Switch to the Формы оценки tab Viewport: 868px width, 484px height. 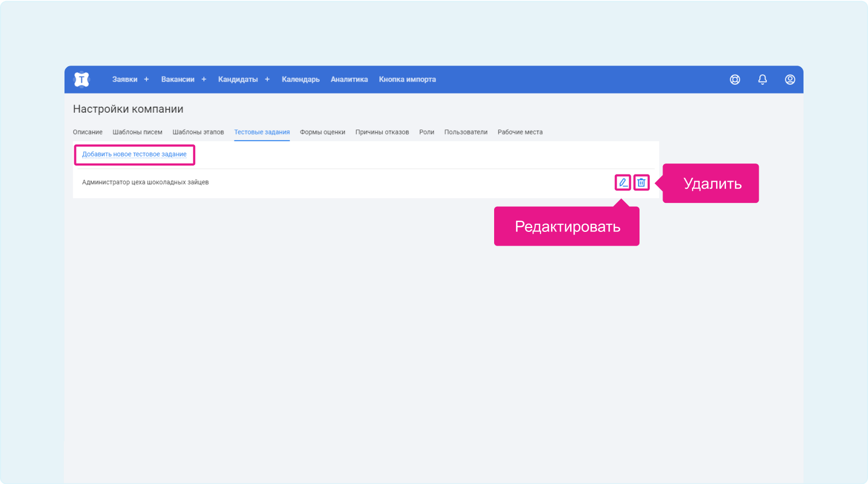[x=322, y=132]
